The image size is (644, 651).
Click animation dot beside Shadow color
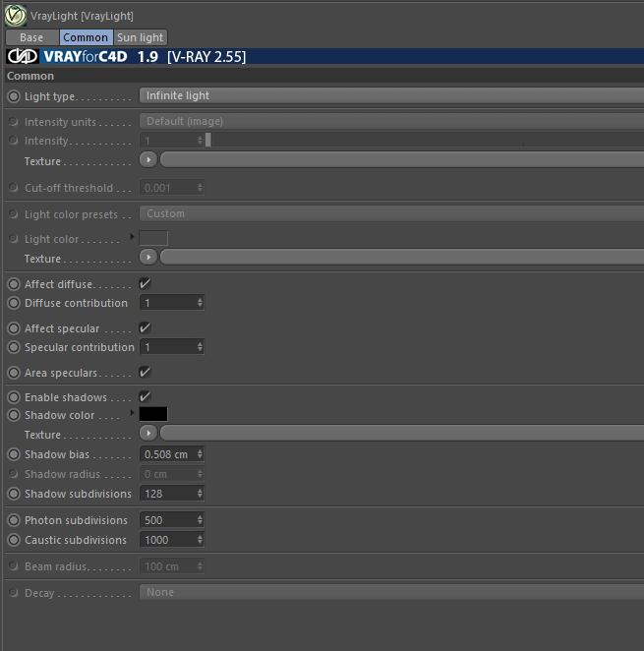point(14,415)
